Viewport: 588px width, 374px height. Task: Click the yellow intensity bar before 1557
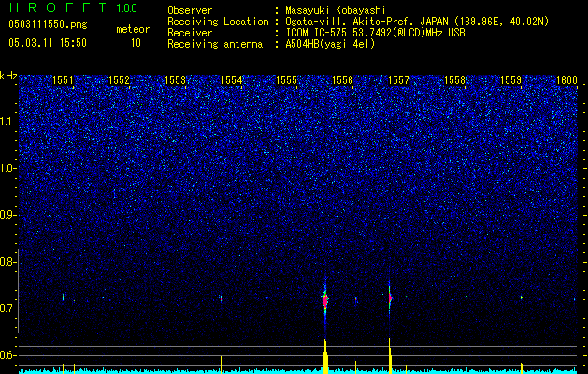390,356
